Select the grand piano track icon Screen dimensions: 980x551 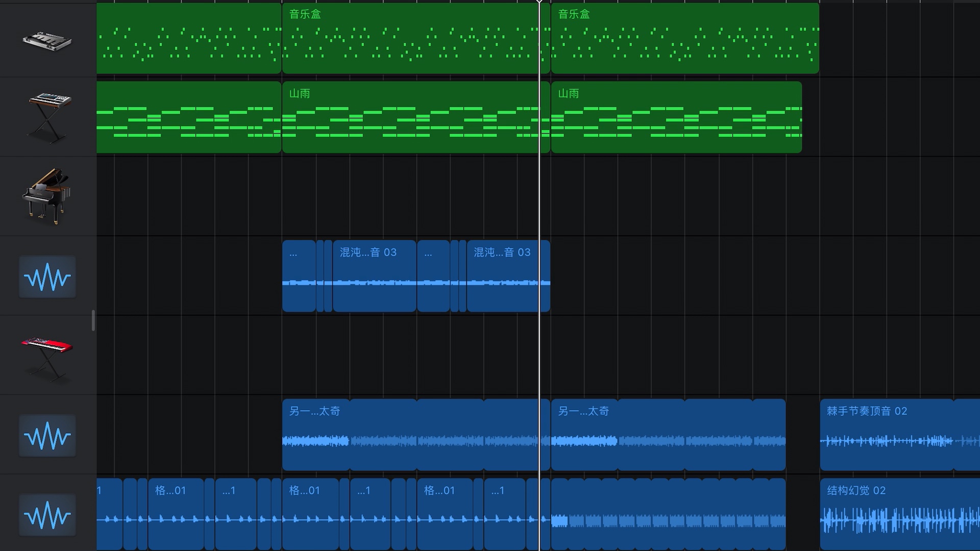point(46,196)
